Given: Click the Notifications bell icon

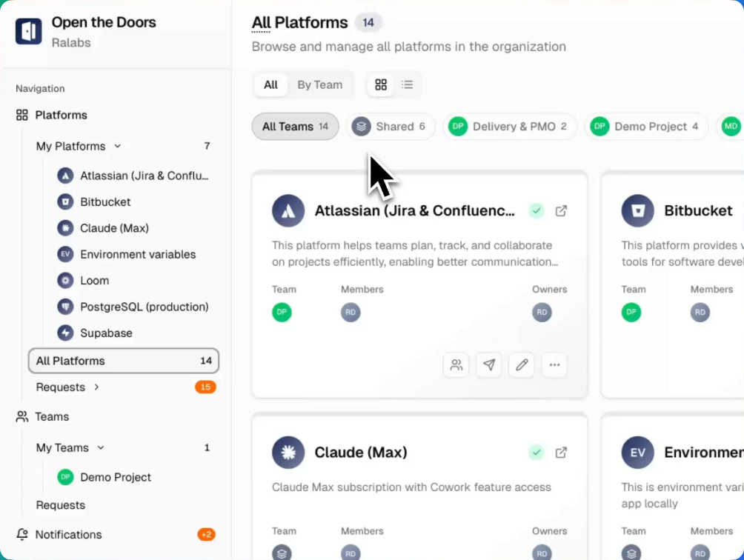Looking at the screenshot, I should 21,534.
